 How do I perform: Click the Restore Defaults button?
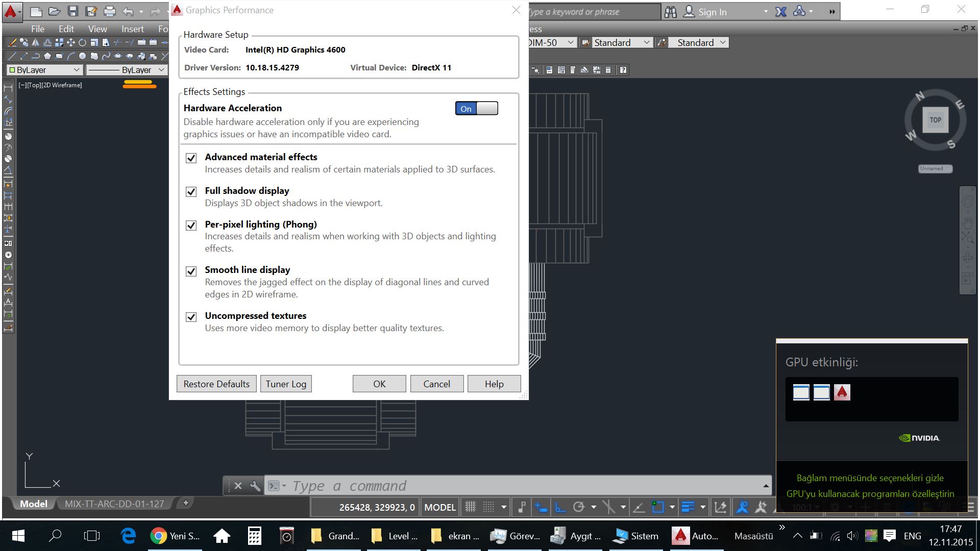point(217,384)
